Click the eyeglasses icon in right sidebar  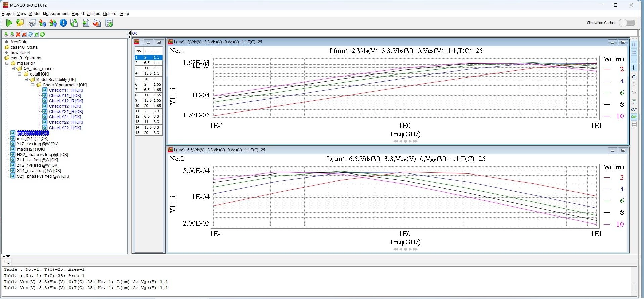tap(634, 109)
